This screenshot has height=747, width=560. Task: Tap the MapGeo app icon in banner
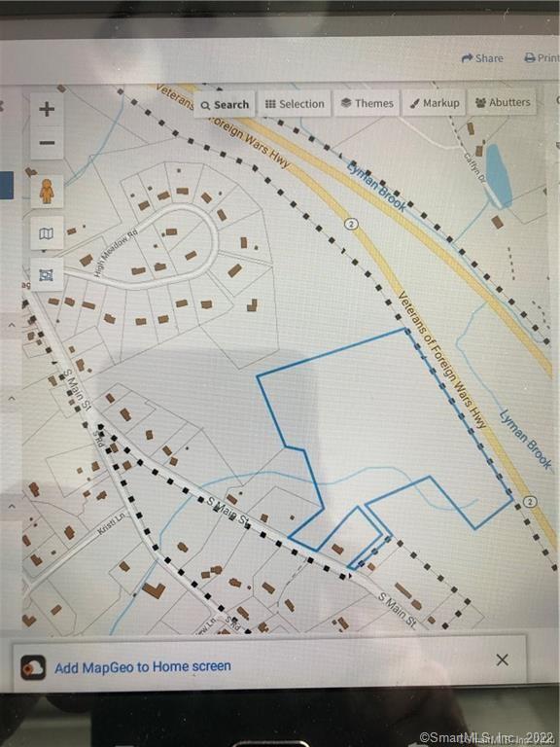[33, 667]
